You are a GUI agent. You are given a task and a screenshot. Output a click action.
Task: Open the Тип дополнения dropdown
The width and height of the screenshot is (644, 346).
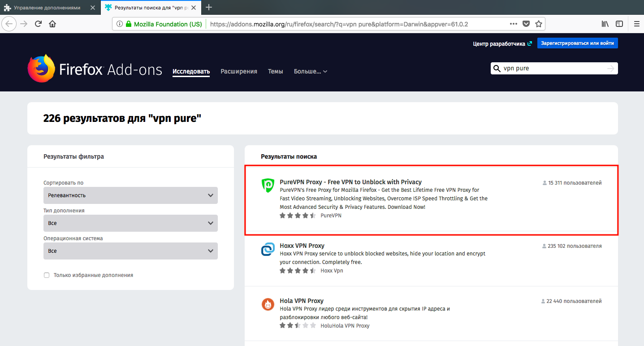130,223
